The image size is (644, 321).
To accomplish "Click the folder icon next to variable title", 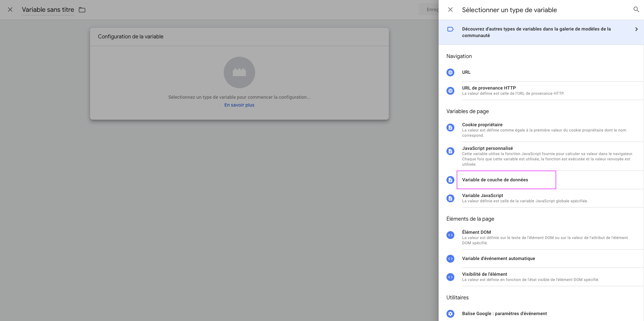I will click(x=82, y=10).
